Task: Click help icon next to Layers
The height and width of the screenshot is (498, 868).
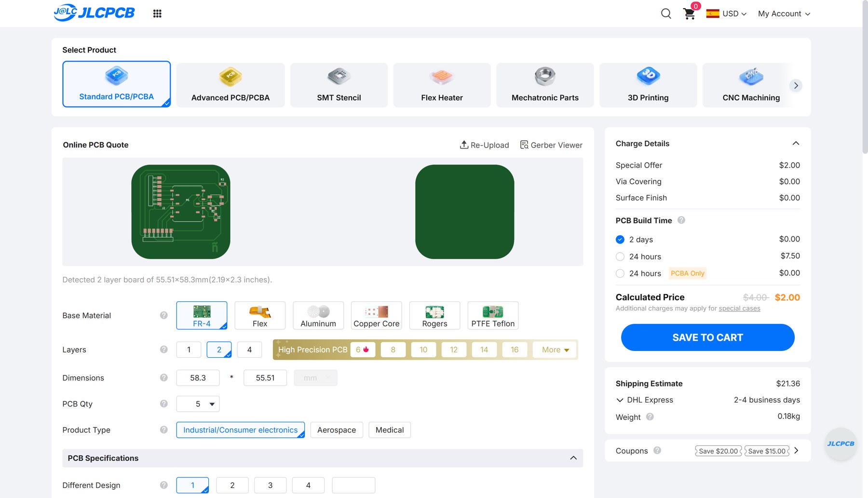Action: click(x=164, y=350)
